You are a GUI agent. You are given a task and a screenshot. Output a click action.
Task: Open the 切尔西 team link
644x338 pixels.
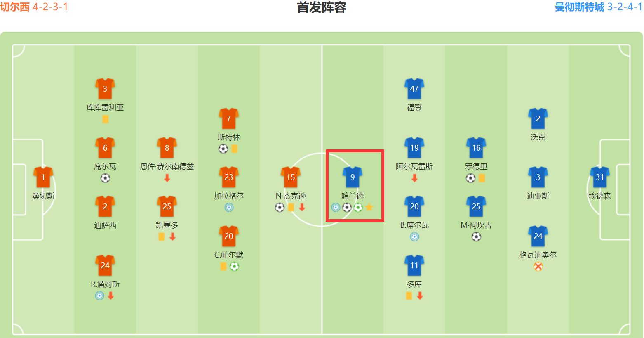(x=15, y=7)
